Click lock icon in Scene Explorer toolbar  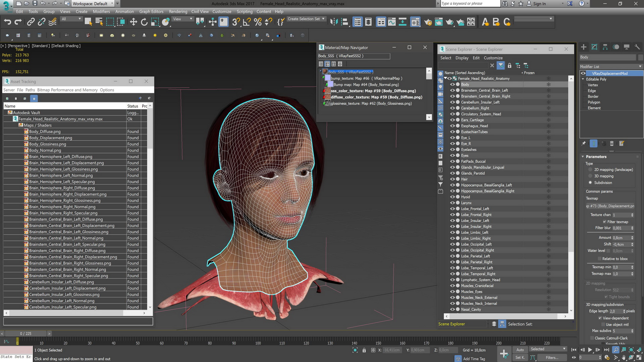point(509,66)
